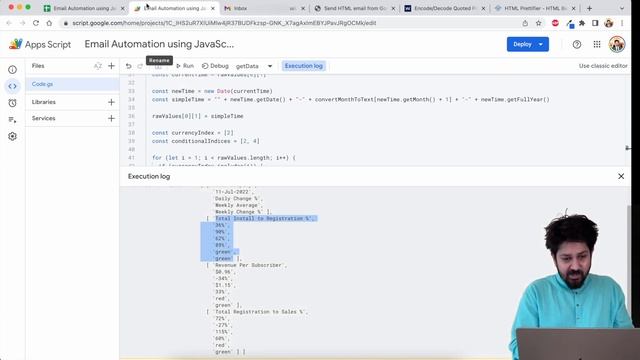The image size is (640, 360).
Task: Toggle the browser side panel icon
Action: click(595, 23)
